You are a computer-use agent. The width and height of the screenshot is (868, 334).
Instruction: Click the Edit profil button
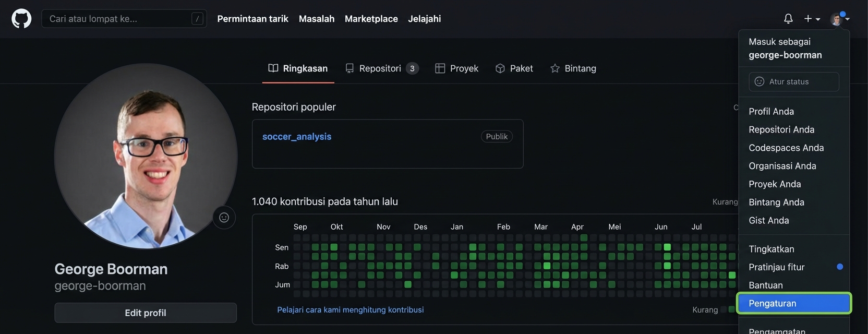point(146,313)
